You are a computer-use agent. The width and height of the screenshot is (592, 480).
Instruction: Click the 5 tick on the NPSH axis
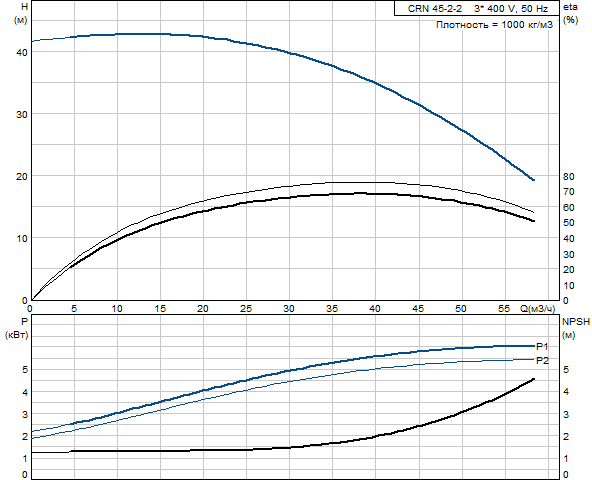pos(566,369)
